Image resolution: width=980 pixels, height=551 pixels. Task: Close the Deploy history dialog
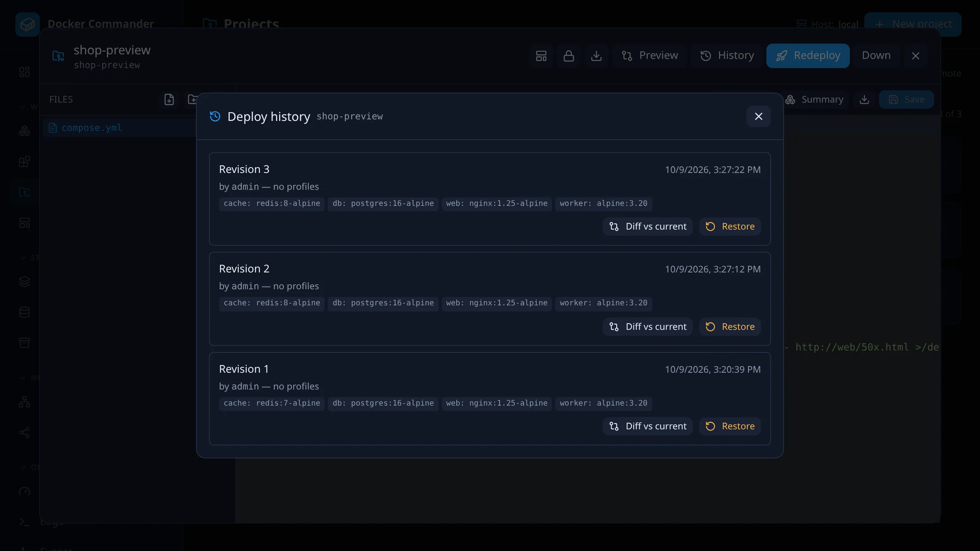tap(758, 116)
